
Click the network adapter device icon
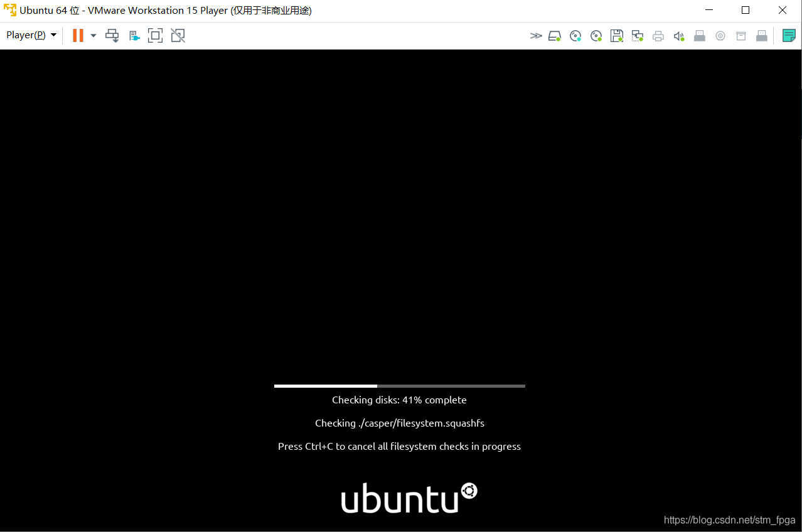point(638,35)
